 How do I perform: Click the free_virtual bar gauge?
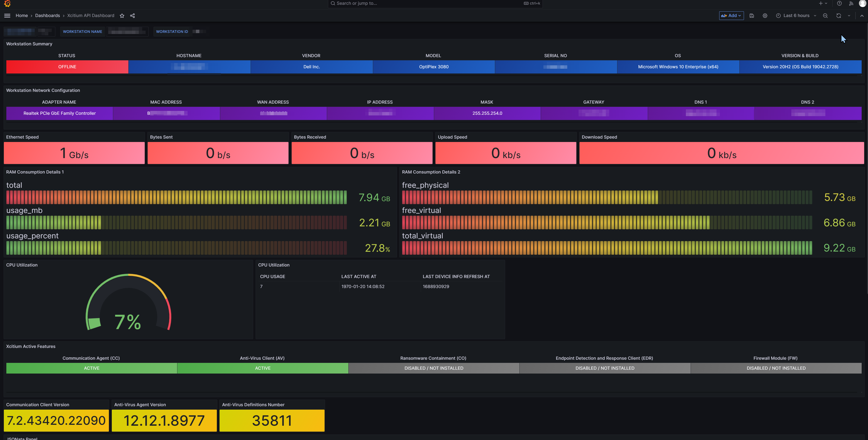click(x=607, y=223)
